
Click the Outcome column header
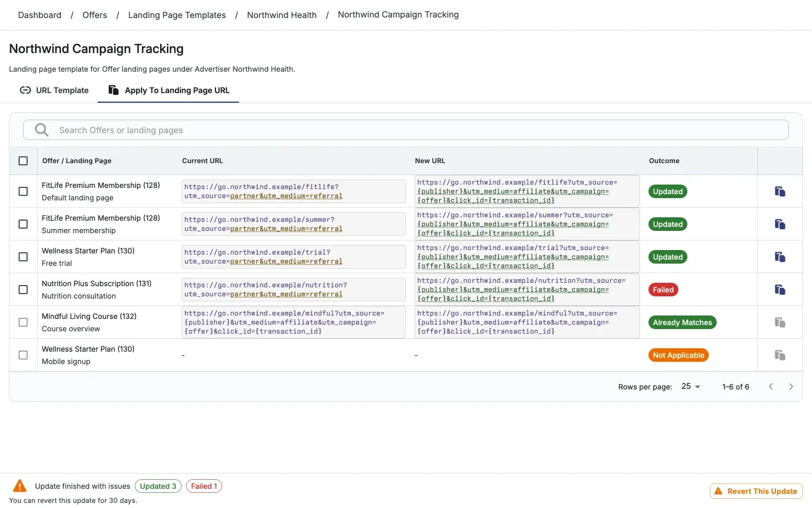(x=664, y=161)
